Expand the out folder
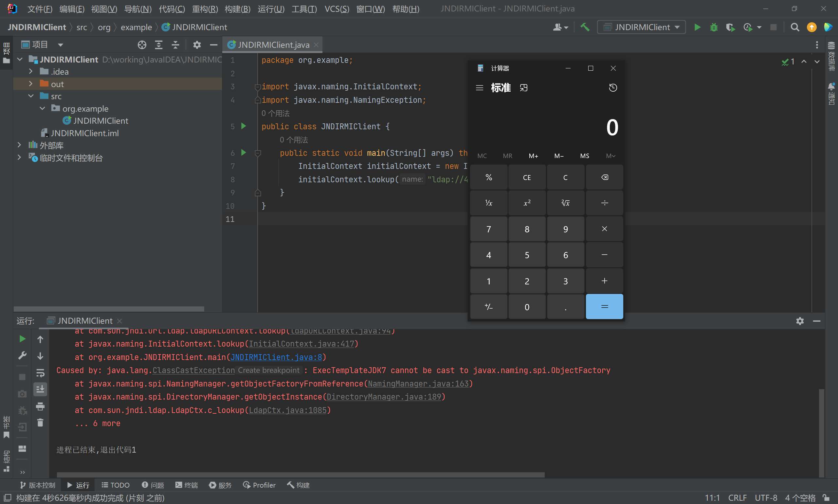The height and width of the screenshot is (504, 838). (x=30, y=83)
